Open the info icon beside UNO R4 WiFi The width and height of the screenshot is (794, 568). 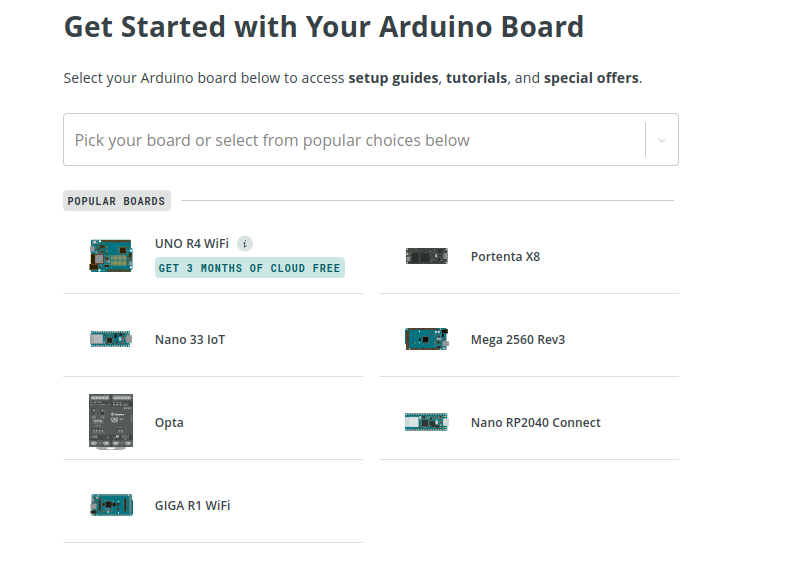point(245,244)
